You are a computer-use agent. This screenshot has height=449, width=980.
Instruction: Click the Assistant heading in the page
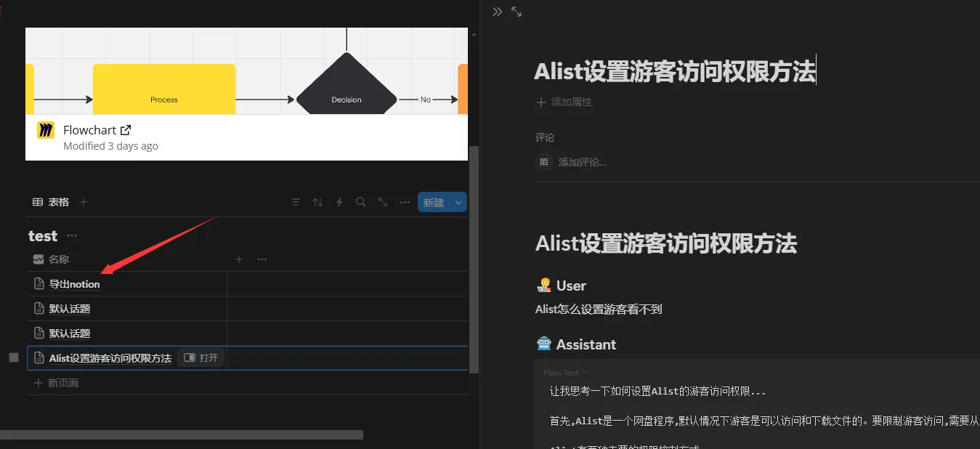click(586, 344)
